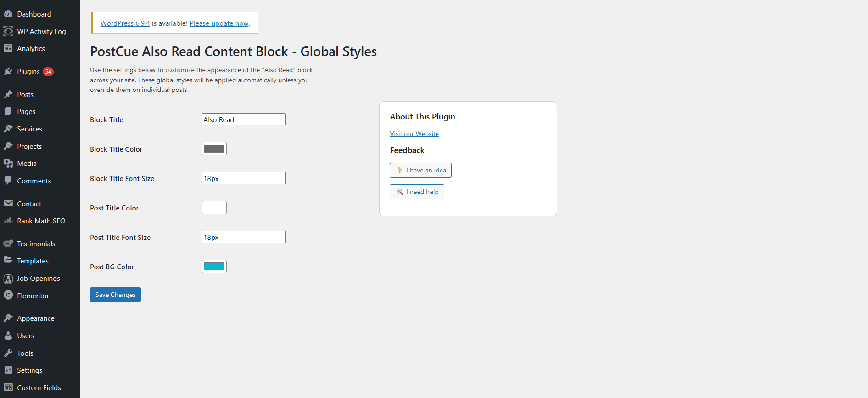
Task: Open Job Openings menu item
Action: point(40,278)
